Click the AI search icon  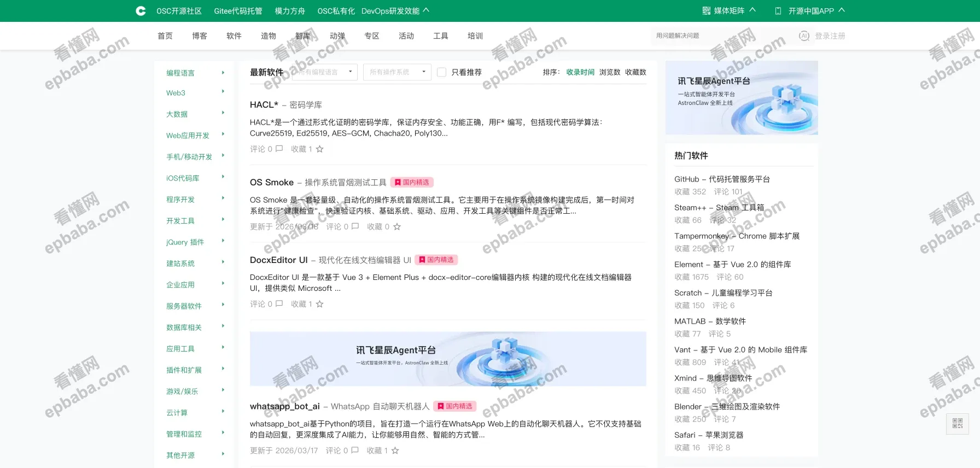804,36
